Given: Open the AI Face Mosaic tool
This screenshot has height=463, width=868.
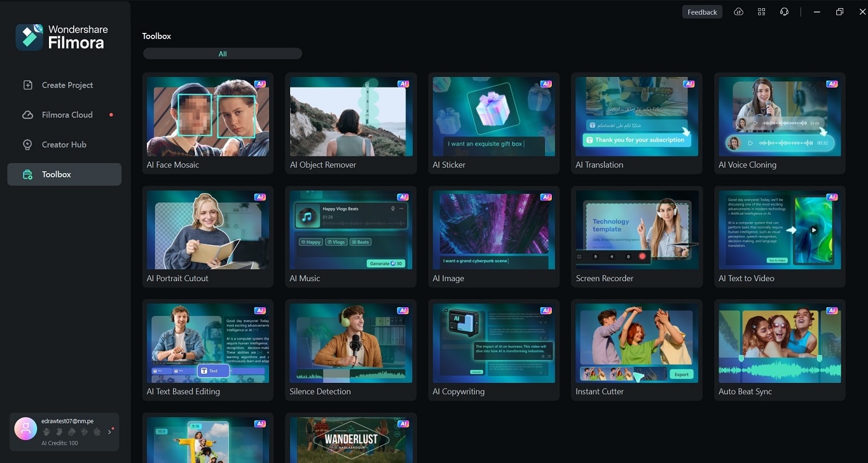Looking at the screenshot, I should click(x=208, y=123).
